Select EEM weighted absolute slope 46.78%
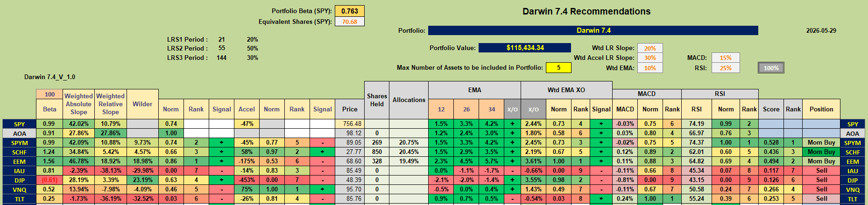This screenshot has height=205, width=868. pyautogui.click(x=78, y=161)
